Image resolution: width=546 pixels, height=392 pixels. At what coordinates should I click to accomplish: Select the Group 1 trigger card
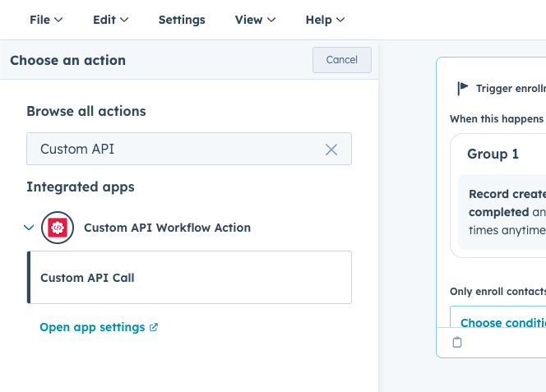tap(493, 154)
